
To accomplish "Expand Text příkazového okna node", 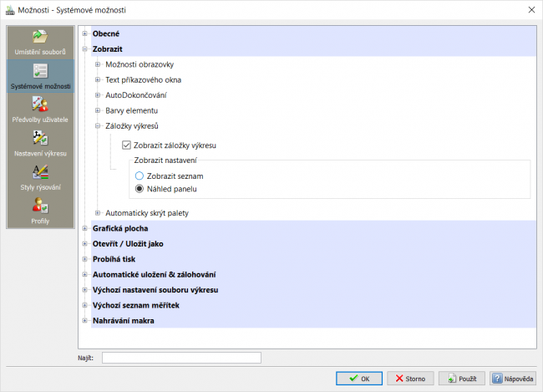I will (x=98, y=79).
